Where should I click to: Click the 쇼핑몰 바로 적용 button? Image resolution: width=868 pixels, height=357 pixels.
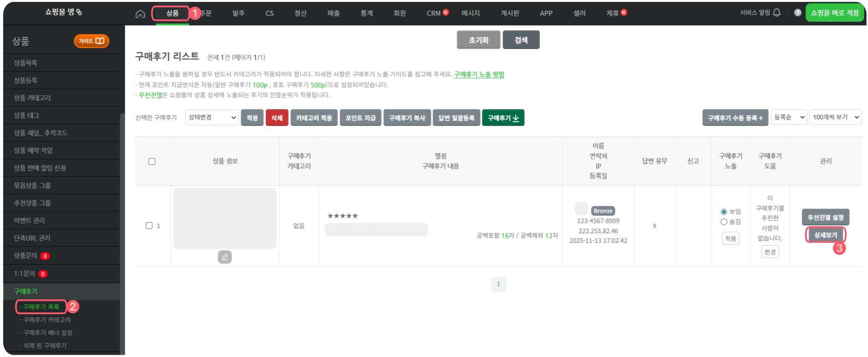(x=835, y=13)
